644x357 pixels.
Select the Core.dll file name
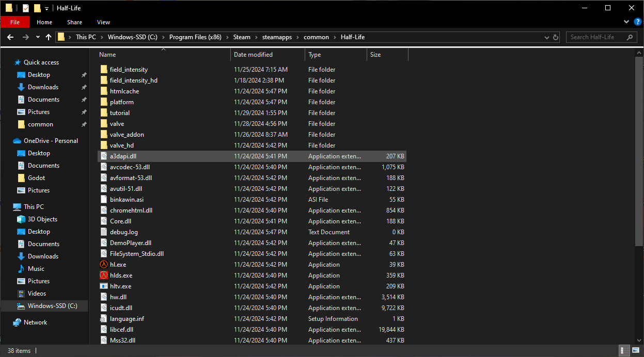(x=120, y=221)
